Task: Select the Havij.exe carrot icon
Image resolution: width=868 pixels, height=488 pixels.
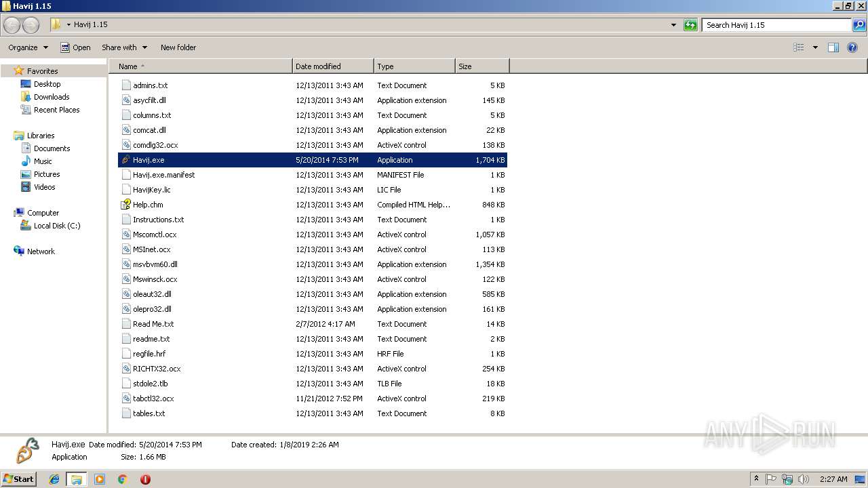Action: [125, 160]
